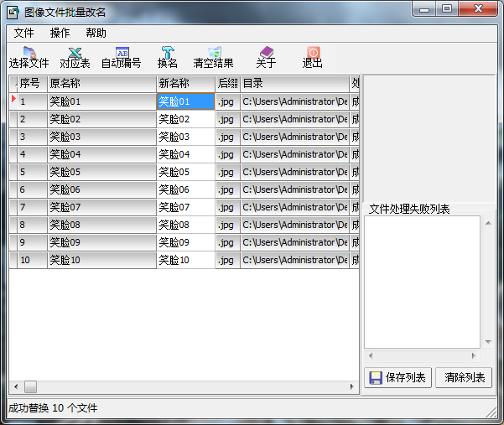504x425 pixels.
Task: Click the 新名称 column header
Action: pos(185,84)
